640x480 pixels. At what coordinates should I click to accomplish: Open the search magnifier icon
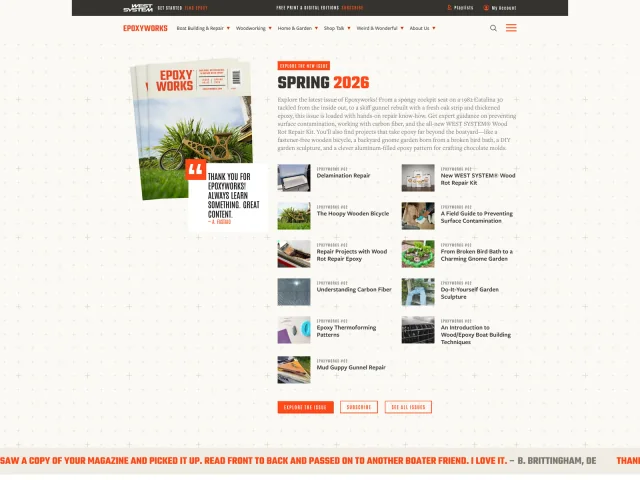pos(493,28)
